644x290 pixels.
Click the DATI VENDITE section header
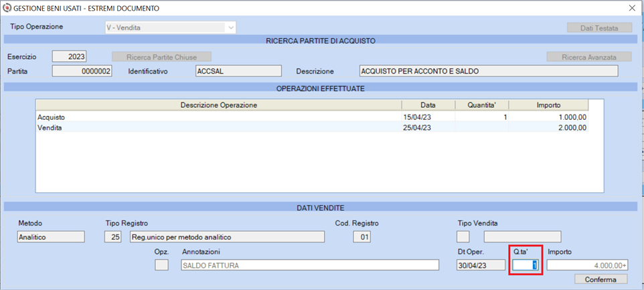(x=321, y=208)
